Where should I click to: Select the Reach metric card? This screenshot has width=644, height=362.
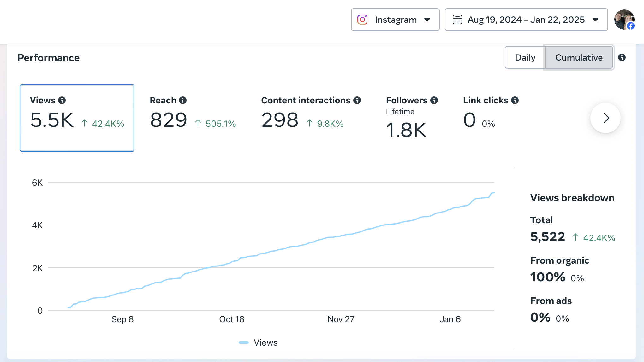(x=193, y=113)
